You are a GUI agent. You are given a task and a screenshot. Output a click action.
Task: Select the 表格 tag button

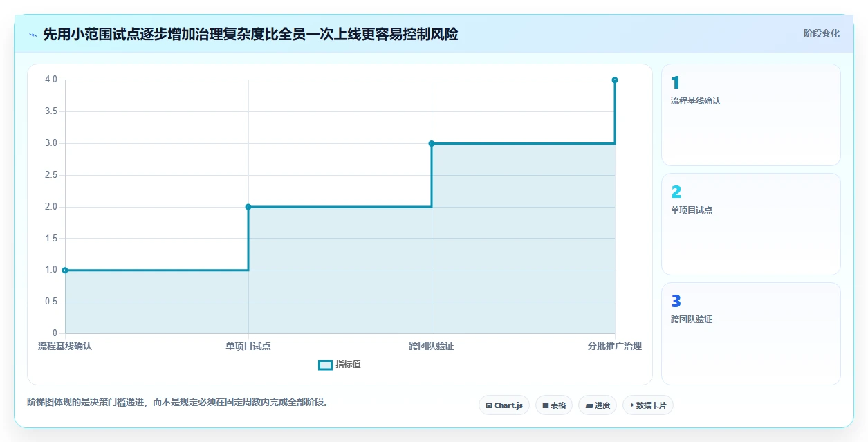point(554,405)
